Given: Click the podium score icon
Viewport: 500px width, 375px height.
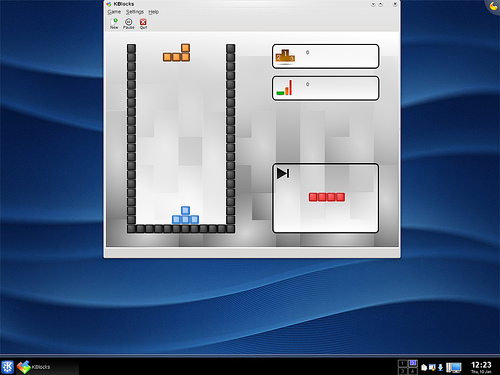Looking at the screenshot, I should 285,56.
